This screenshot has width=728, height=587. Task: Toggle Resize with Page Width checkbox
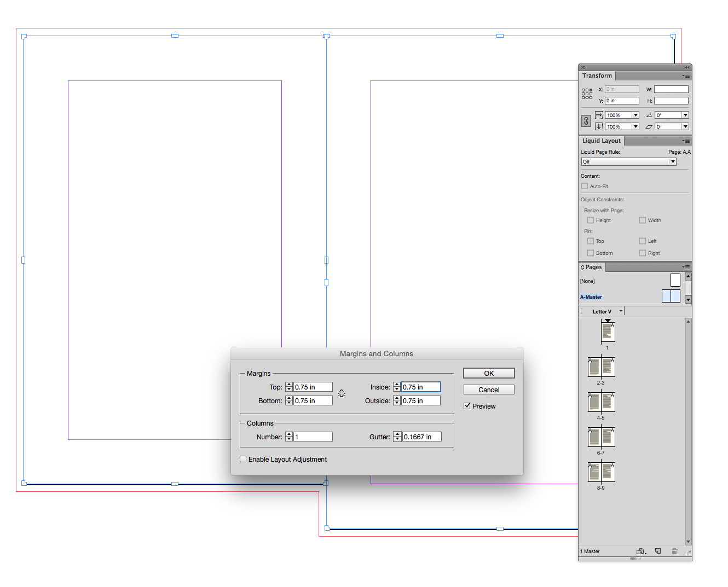click(643, 220)
